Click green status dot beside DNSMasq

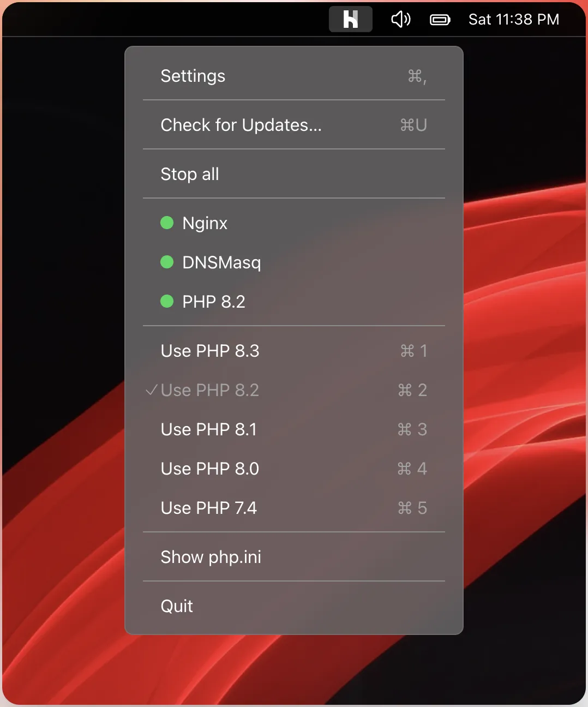tap(167, 262)
